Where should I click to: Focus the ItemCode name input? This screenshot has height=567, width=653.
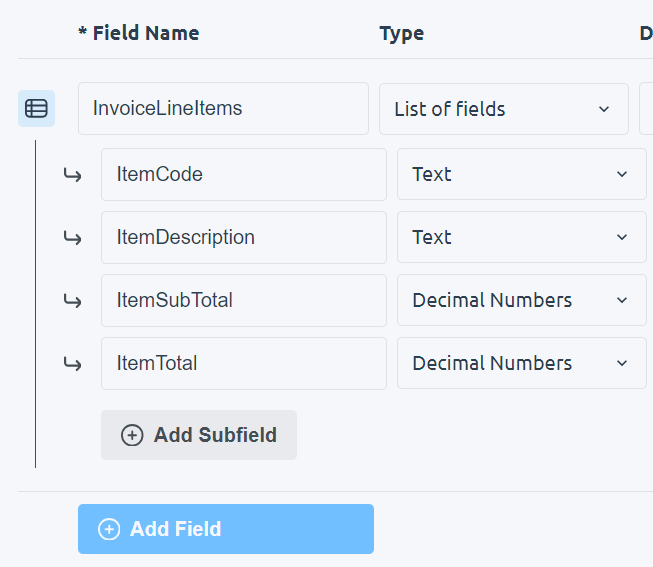coord(243,175)
